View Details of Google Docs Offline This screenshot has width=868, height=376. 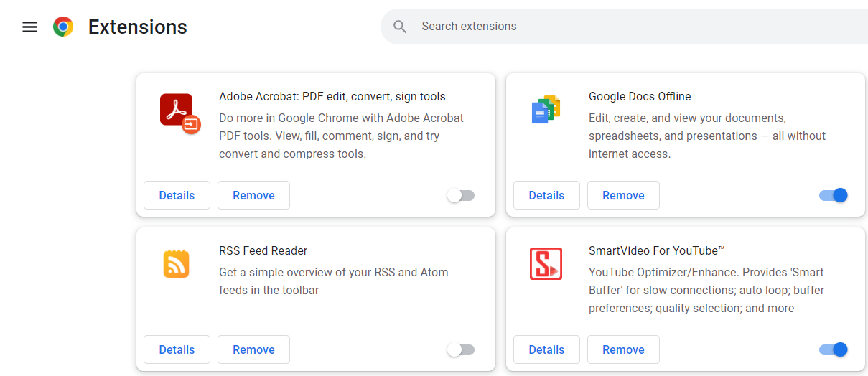pos(546,195)
